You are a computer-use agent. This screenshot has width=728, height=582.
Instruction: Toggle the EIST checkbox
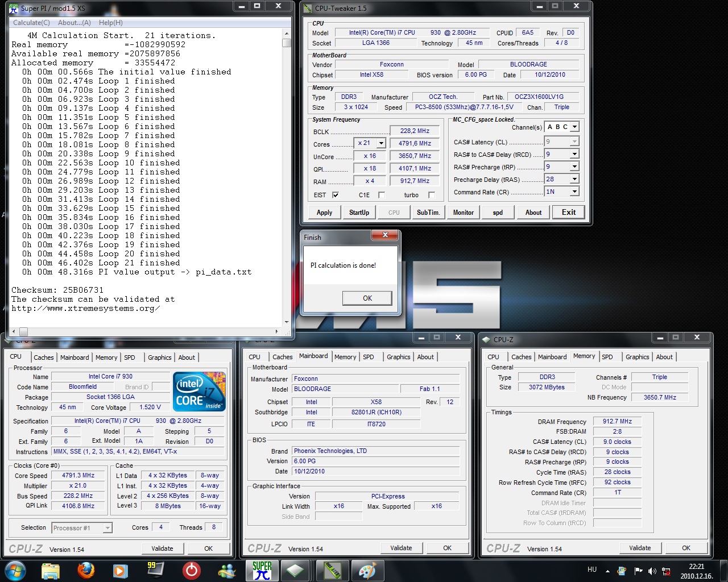coord(336,195)
